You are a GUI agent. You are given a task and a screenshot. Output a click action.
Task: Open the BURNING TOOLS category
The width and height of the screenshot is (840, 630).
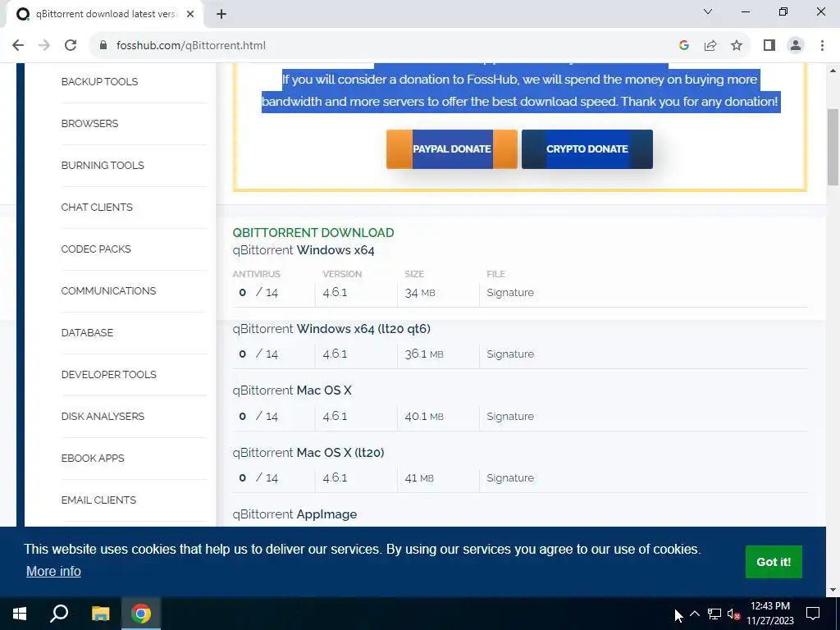pyautogui.click(x=103, y=165)
